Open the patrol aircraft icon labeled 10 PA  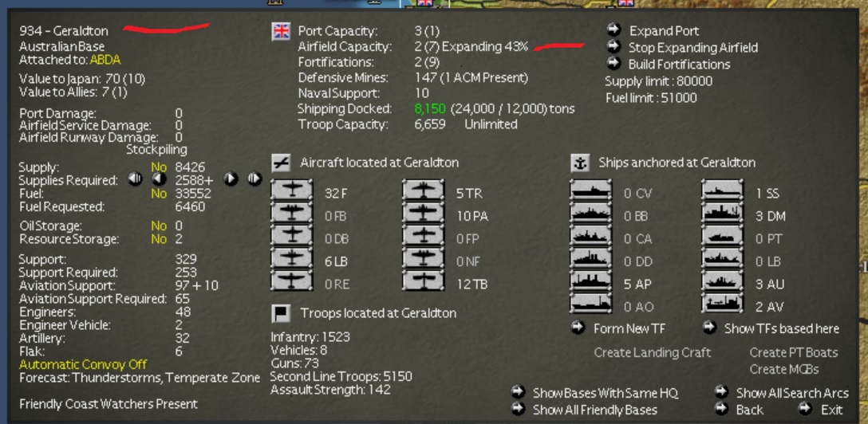[x=424, y=212]
